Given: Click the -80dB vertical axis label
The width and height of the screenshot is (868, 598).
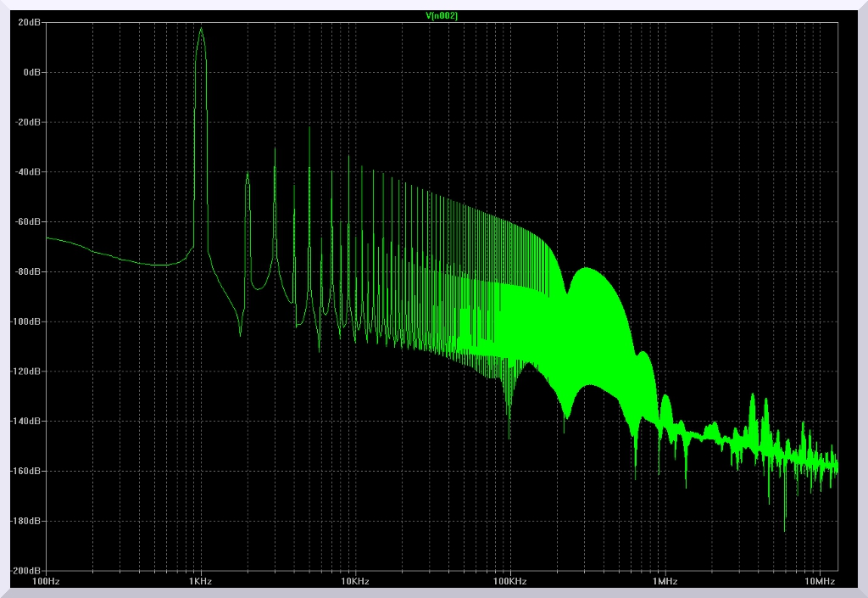Looking at the screenshot, I should (x=30, y=272).
